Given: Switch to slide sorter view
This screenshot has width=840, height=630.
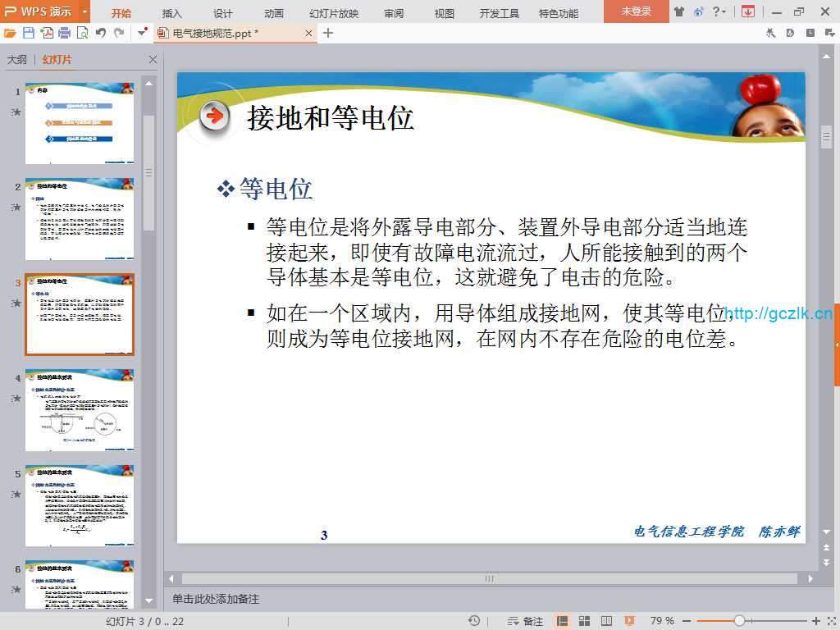Looking at the screenshot, I should pyautogui.click(x=585, y=621).
